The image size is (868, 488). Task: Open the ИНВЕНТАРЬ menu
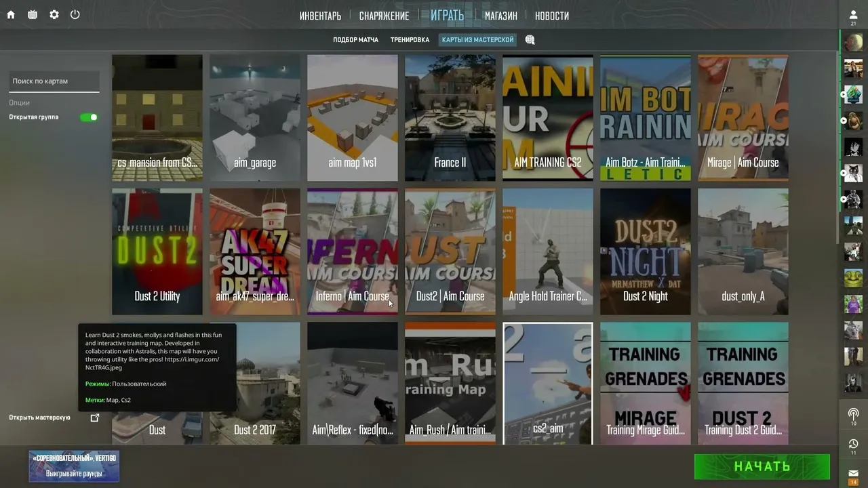(x=320, y=16)
